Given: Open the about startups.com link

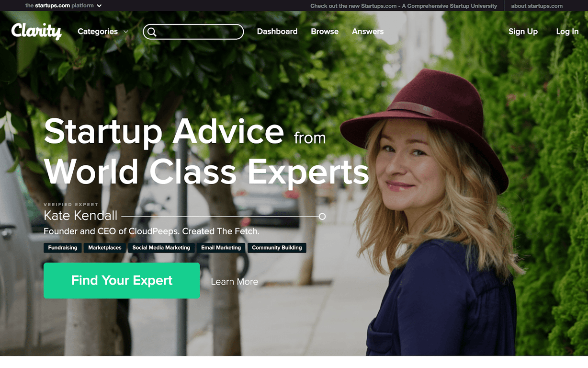Looking at the screenshot, I should point(537,6).
